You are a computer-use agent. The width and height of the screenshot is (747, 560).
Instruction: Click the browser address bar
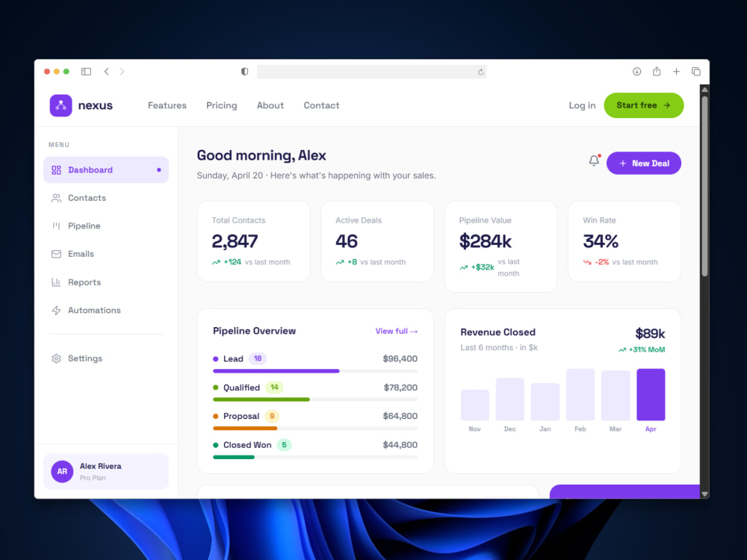(371, 72)
